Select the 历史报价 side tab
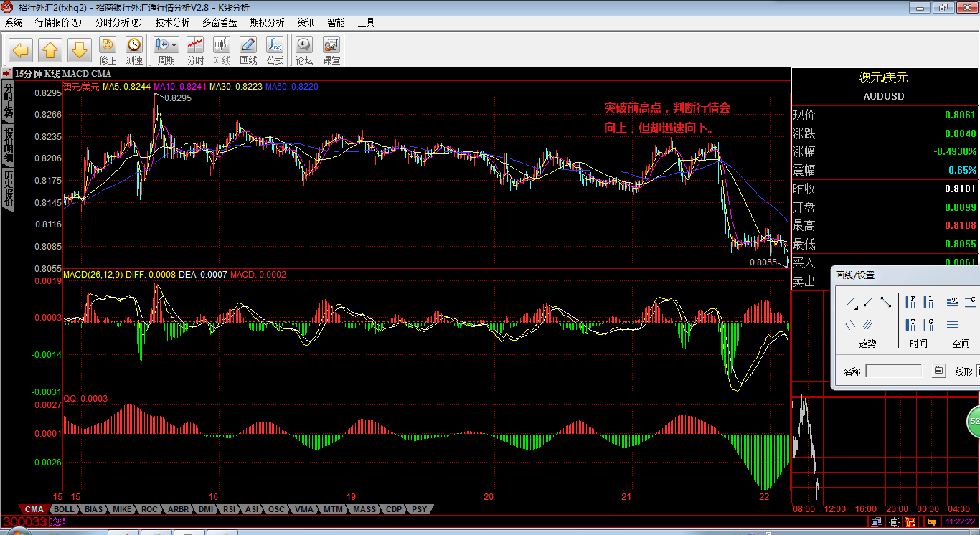The height and width of the screenshot is (535, 980). [8, 189]
